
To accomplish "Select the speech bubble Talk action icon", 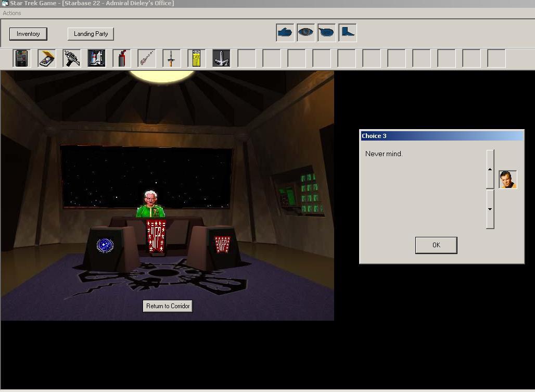I will (x=326, y=33).
